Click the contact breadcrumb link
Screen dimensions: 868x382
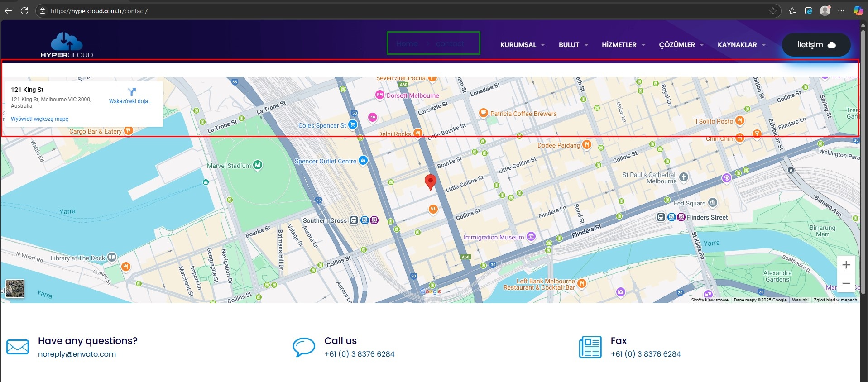click(x=450, y=44)
